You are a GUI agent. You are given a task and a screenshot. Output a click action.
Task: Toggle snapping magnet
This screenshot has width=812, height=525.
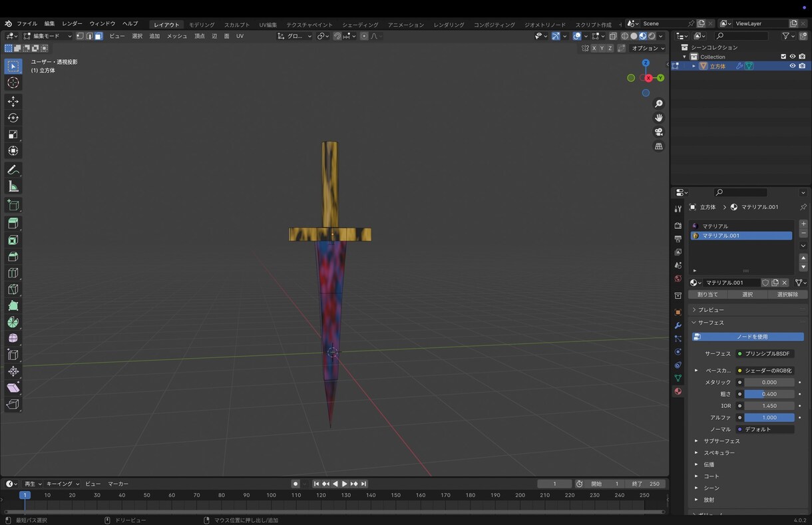click(337, 36)
